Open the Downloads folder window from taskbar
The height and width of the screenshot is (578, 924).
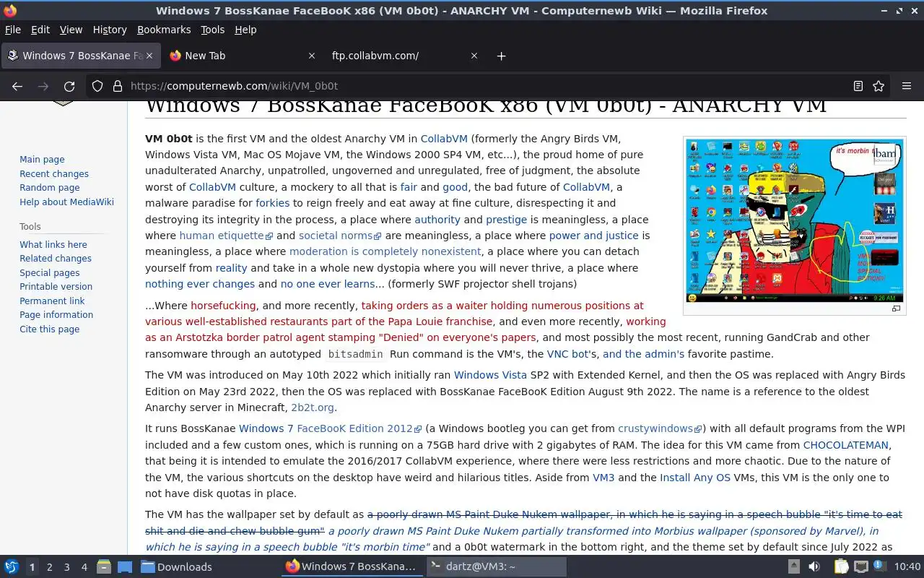[177, 566]
